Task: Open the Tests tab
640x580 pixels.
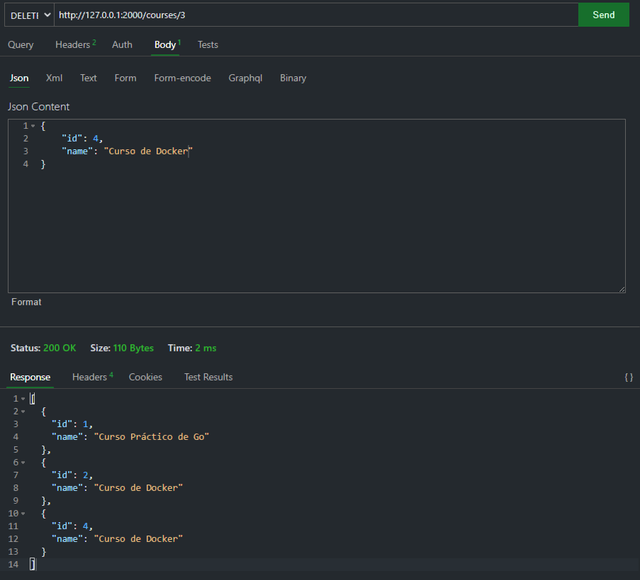Action: (208, 44)
